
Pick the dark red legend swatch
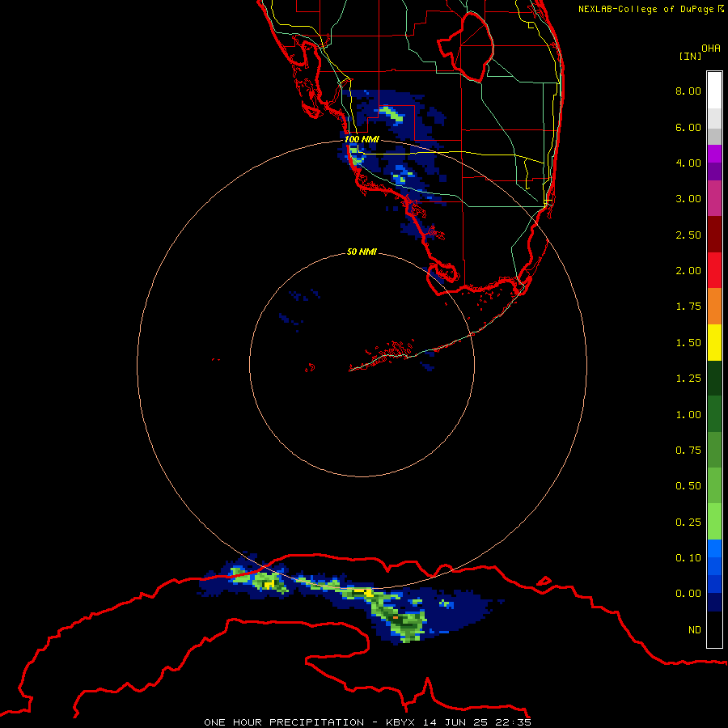[x=714, y=235]
